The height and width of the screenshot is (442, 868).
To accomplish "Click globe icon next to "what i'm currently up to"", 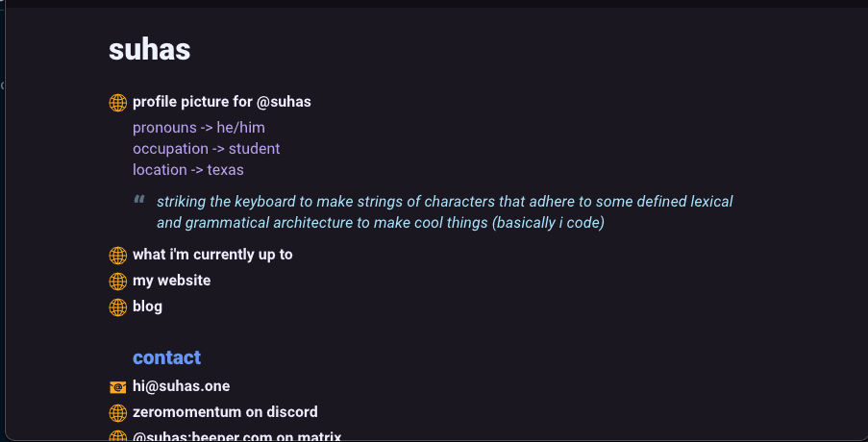I will tap(118, 256).
